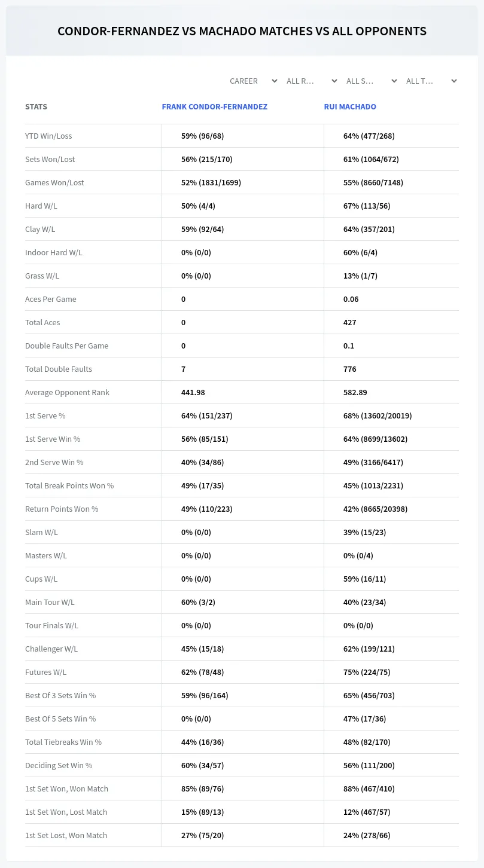Click the chevron arrow beside ALL T...
This screenshot has width=484, height=868.
tap(453, 81)
